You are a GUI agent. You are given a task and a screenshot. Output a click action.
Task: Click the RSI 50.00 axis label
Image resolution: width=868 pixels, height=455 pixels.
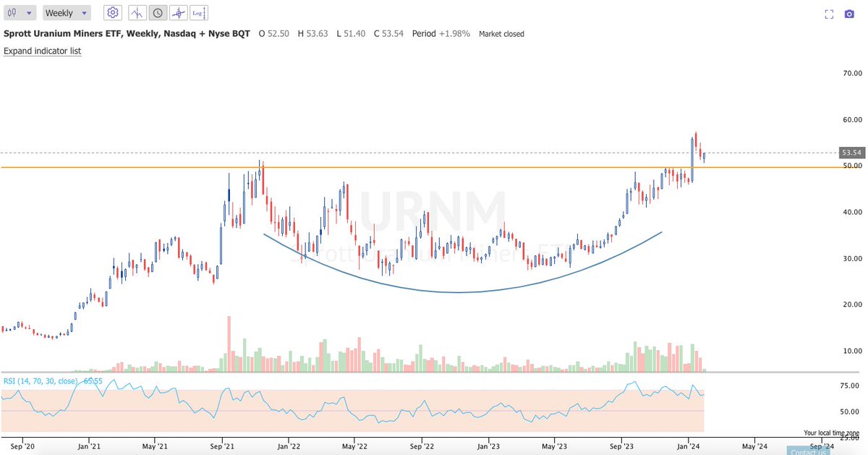pos(851,412)
